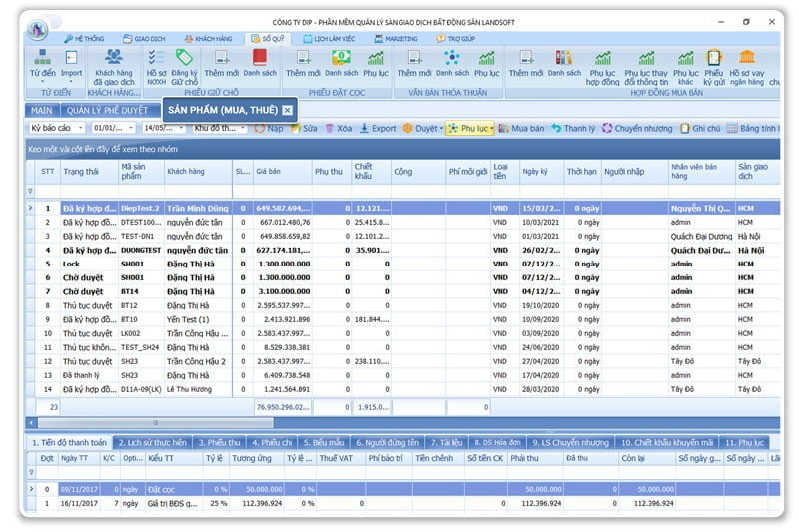The height and width of the screenshot is (532, 799).
Task: Switch to the Quản lý phê duyệt tab
Action: coord(107,110)
